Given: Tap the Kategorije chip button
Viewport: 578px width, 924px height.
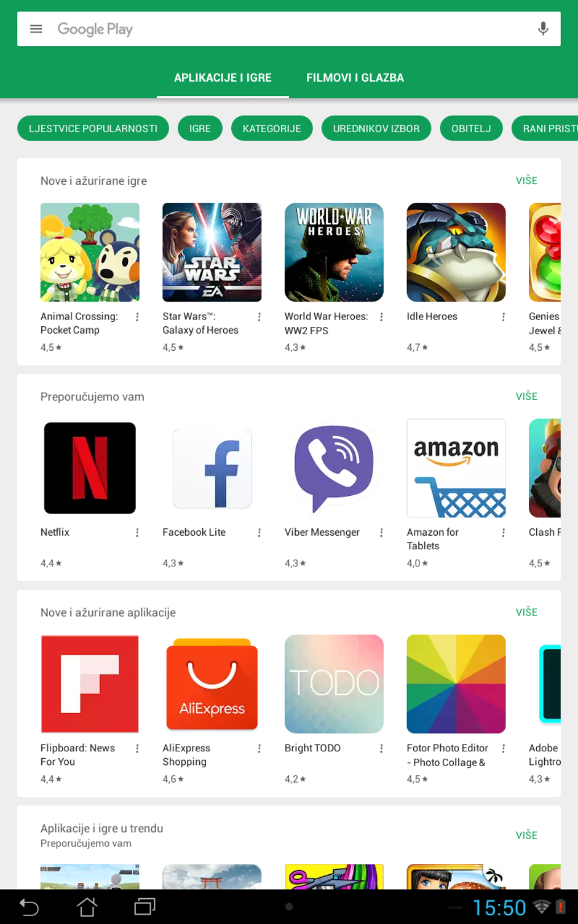Looking at the screenshot, I should click(272, 128).
